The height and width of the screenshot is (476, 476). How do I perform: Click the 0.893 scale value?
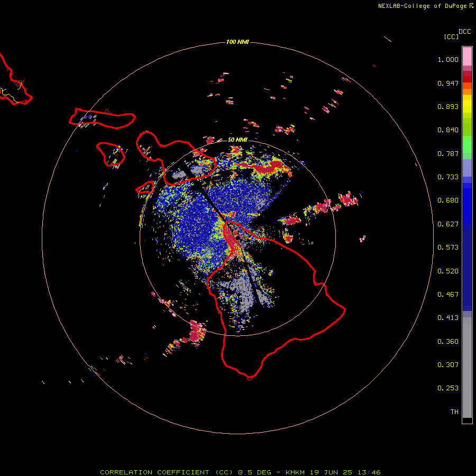click(x=448, y=106)
